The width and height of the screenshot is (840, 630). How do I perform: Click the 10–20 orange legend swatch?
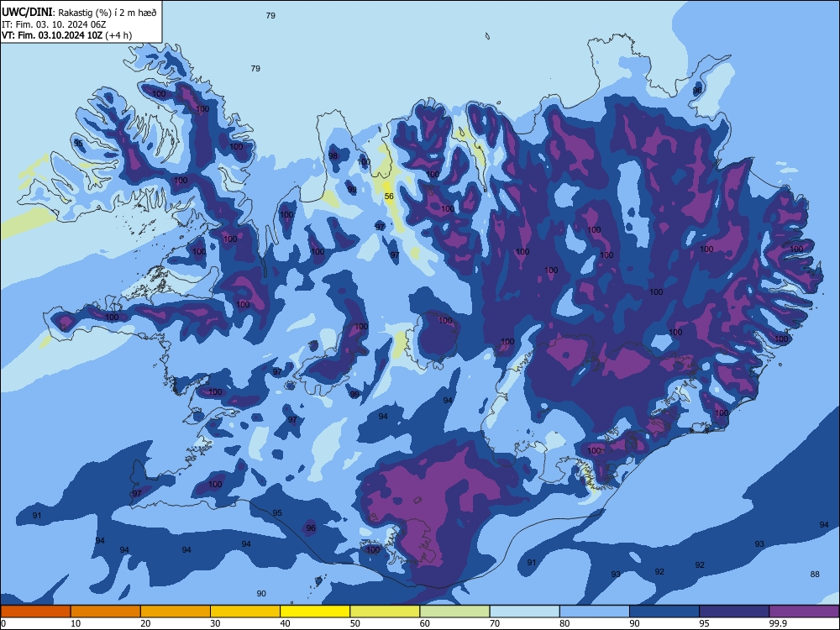pyautogui.click(x=106, y=612)
